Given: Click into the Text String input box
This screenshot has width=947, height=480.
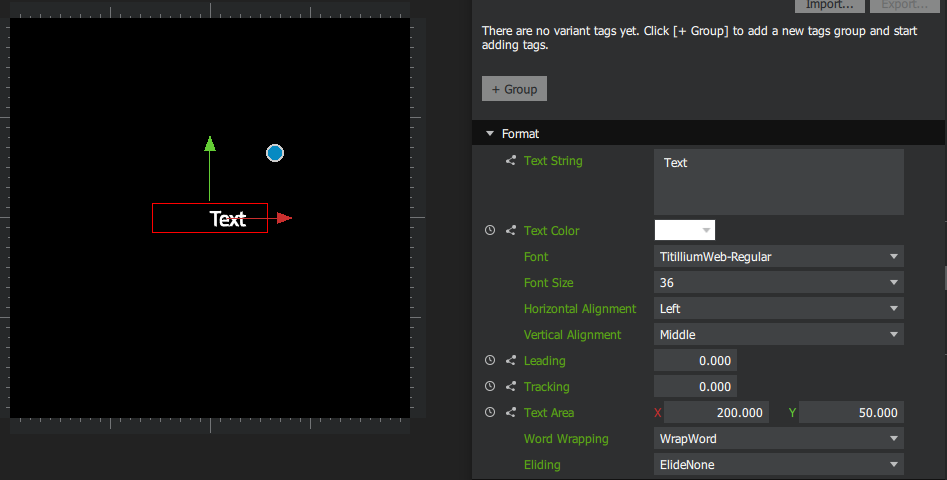Looking at the screenshot, I should [778, 182].
